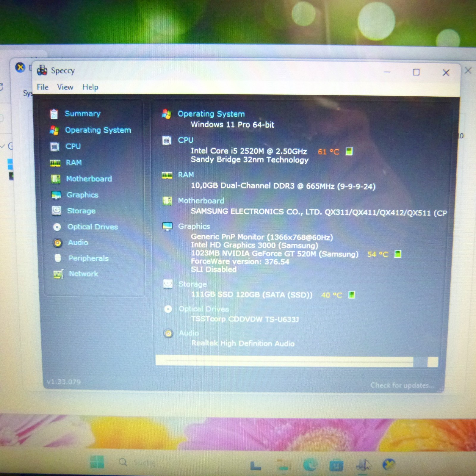Click Check for updates link

402,385
